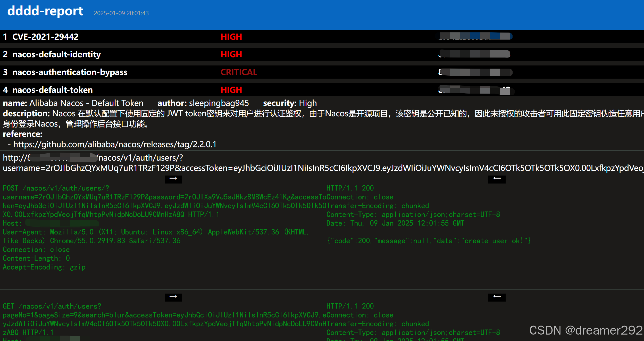The width and height of the screenshot is (644, 341).
Task: Expand the nacos-default-identity row
Action: click(x=56, y=54)
